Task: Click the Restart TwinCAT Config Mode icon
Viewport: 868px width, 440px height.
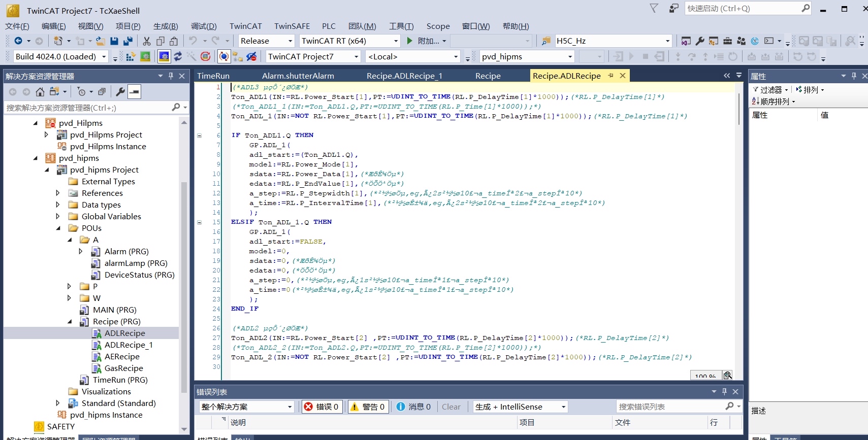Action: (164, 57)
